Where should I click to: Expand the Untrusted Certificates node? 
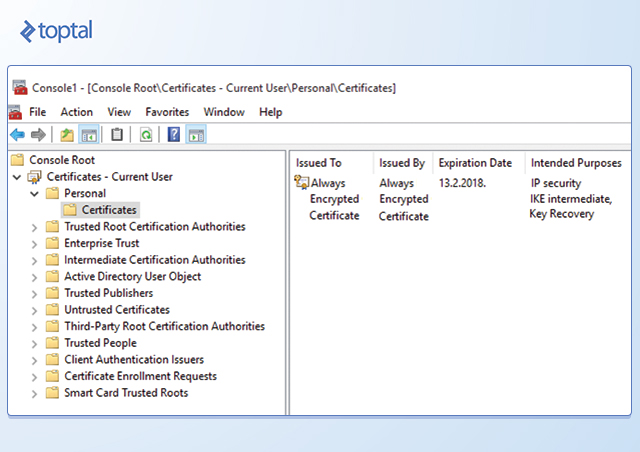[x=35, y=311]
